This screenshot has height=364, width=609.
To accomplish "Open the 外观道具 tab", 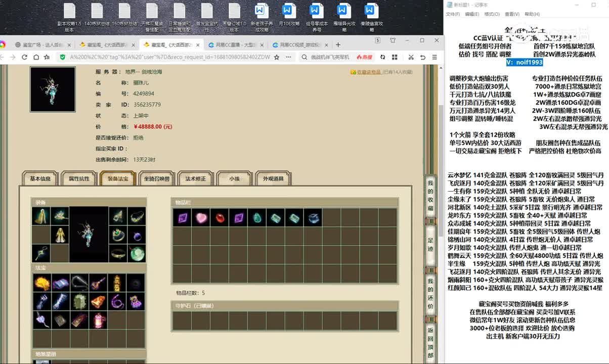I will point(273,178).
